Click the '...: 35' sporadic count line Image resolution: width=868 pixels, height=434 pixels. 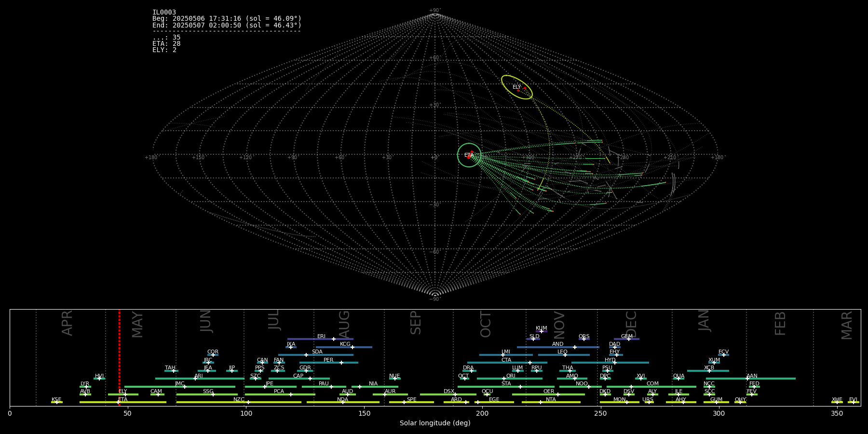point(166,38)
